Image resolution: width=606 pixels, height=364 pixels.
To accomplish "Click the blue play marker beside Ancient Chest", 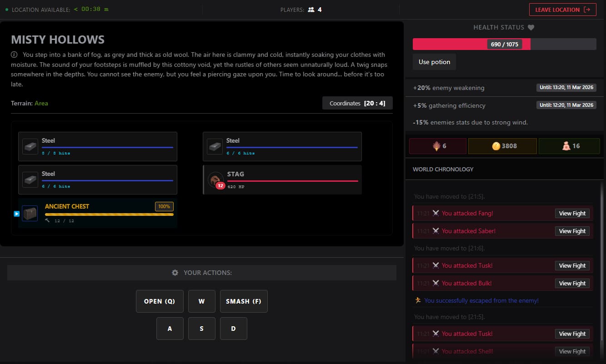I will click(x=16, y=214).
